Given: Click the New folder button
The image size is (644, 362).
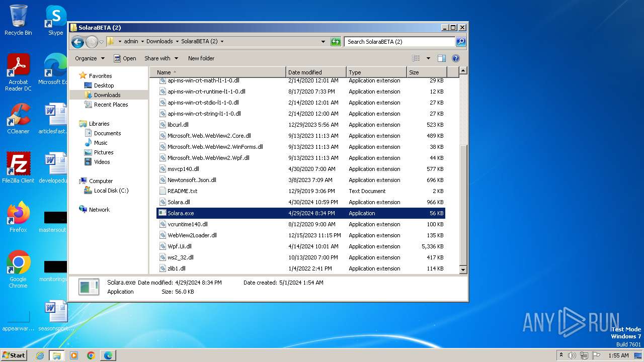Looking at the screenshot, I should point(201,58).
